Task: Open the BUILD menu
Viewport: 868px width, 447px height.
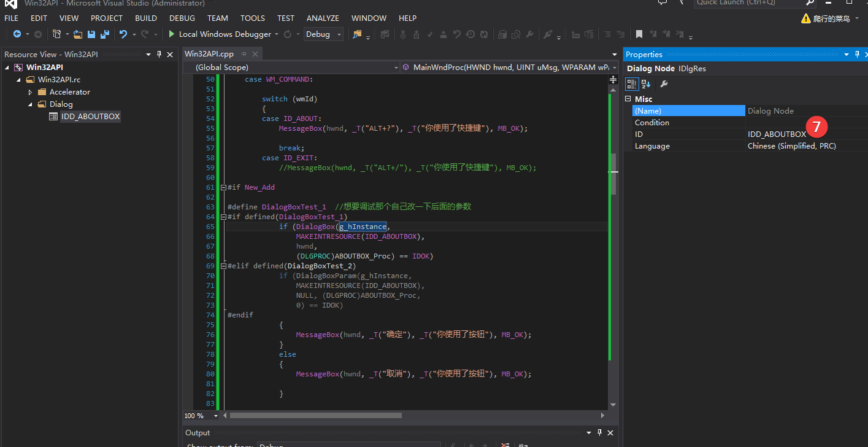Action: (x=146, y=18)
